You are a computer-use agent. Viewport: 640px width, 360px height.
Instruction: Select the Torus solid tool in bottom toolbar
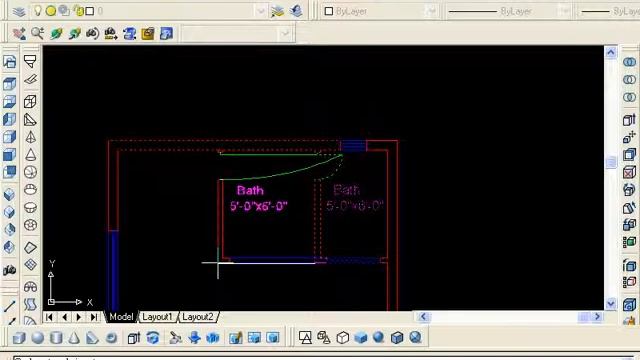pyautogui.click(x=111, y=338)
